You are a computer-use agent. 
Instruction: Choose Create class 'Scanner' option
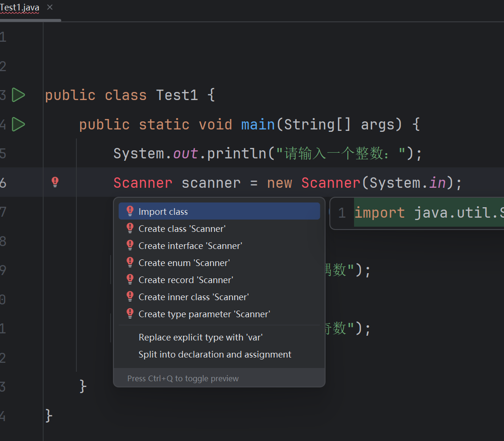pos(219,229)
